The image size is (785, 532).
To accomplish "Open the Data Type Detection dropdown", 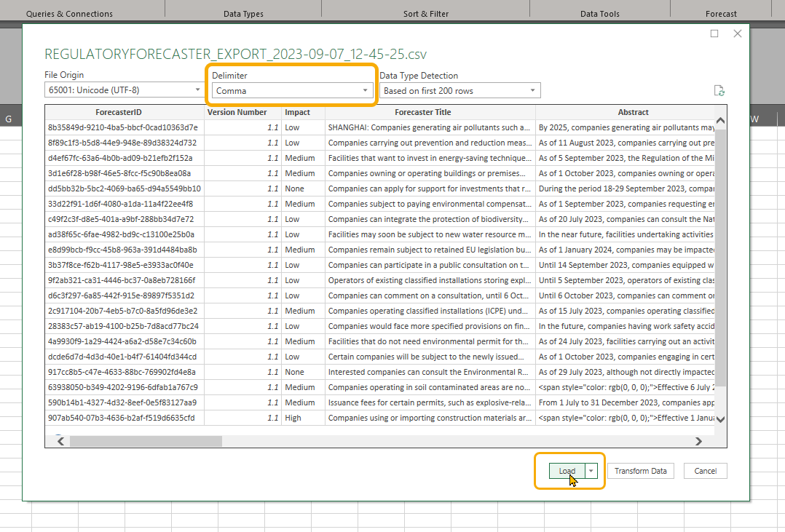I will click(460, 90).
